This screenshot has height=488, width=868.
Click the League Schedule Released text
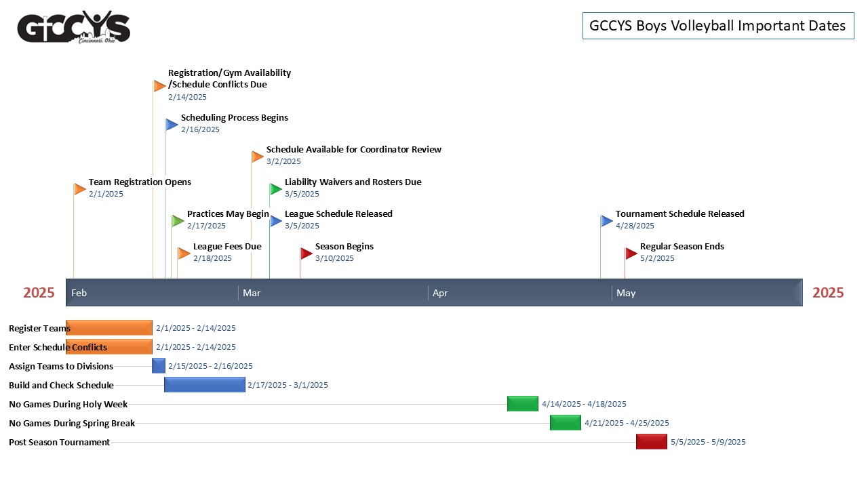point(338,214)
